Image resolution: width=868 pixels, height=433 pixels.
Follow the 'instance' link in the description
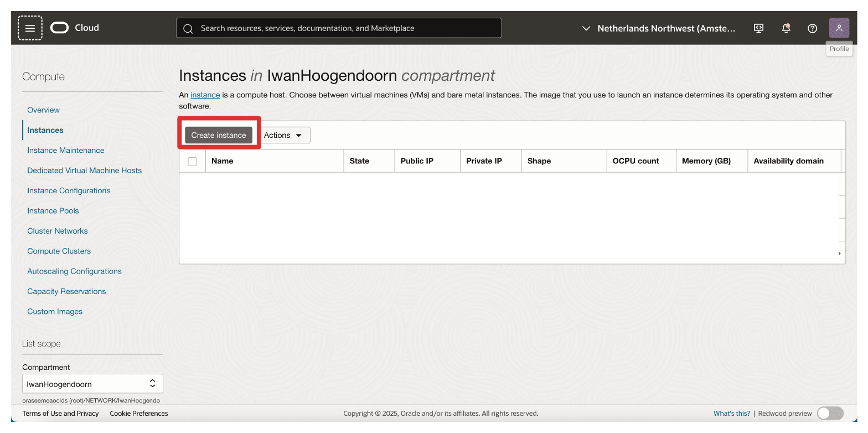(x=205, y=95)
